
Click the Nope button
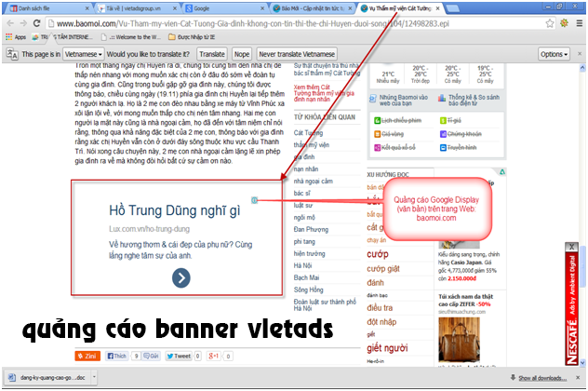[242, 54]
